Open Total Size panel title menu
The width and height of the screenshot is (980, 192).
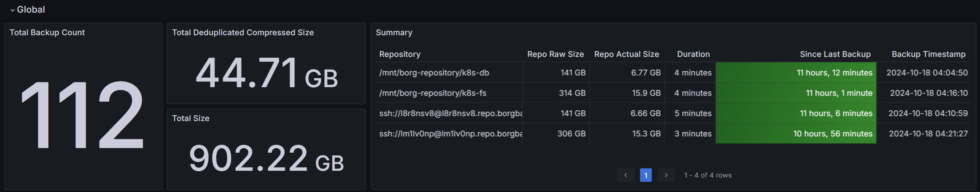tap(191, 118)
